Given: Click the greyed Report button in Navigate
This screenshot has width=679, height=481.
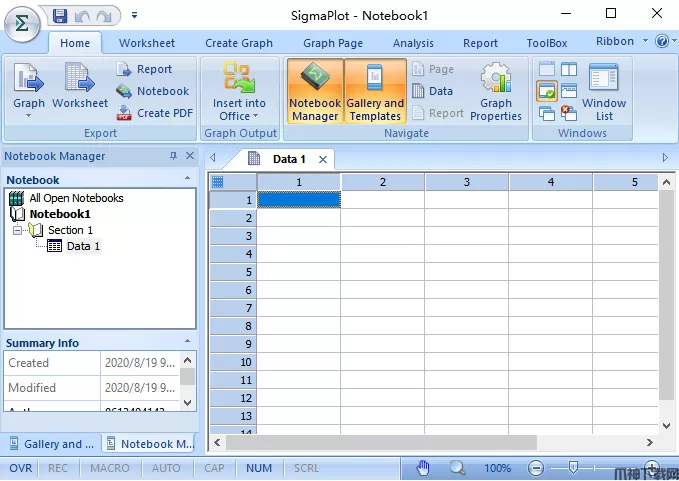Looking at the screenshot, I should (x=437, y=113).
